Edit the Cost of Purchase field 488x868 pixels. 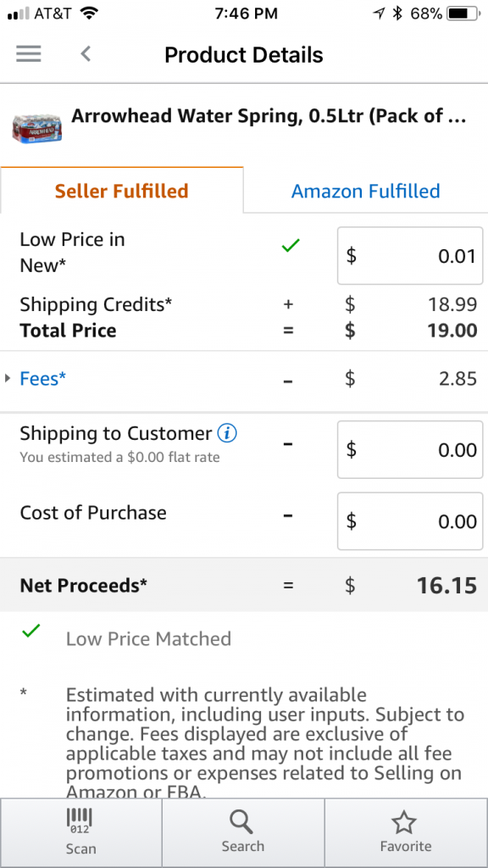(x=410, y=521)
